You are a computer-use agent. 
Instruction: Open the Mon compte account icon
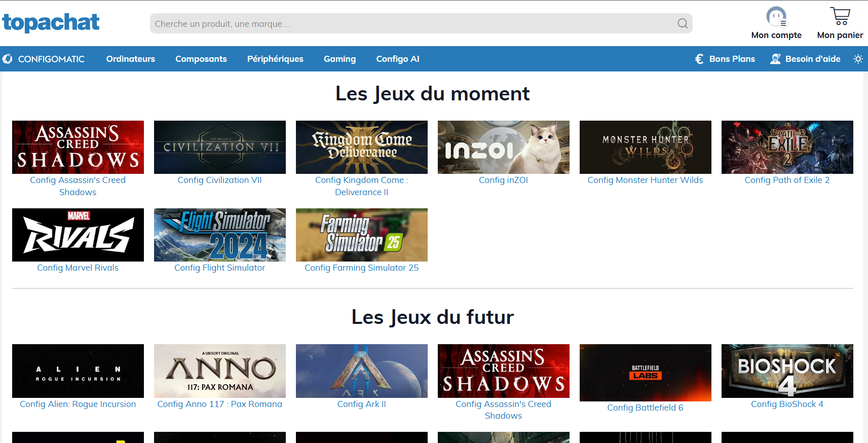(776, 16)
